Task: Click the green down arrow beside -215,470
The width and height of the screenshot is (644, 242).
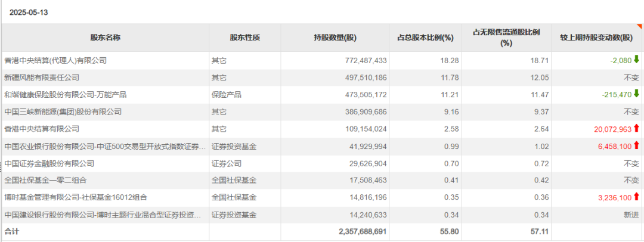Action: (x=637, y=94)
